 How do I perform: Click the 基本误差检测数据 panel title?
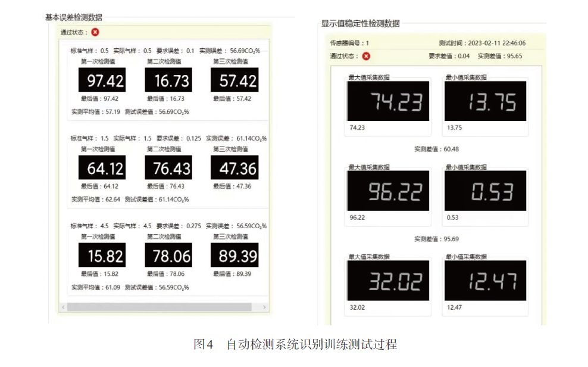pyautogui.click(x=74, y=17)
